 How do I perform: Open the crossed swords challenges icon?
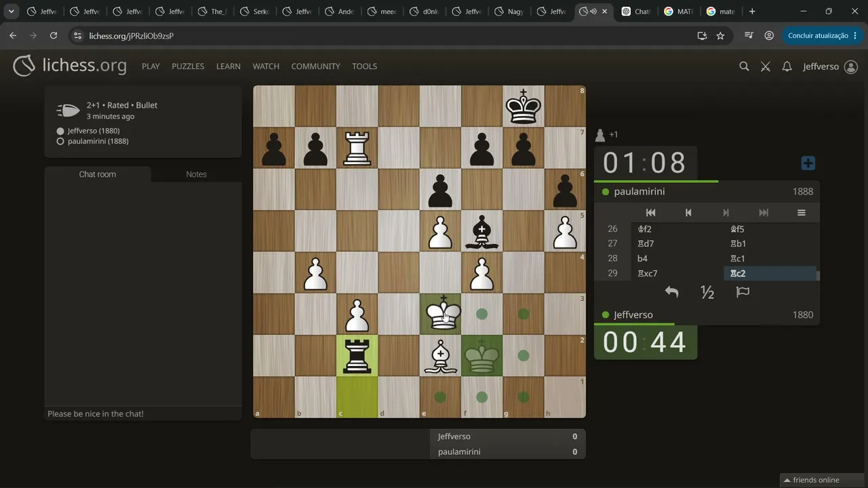coord(766,66)
